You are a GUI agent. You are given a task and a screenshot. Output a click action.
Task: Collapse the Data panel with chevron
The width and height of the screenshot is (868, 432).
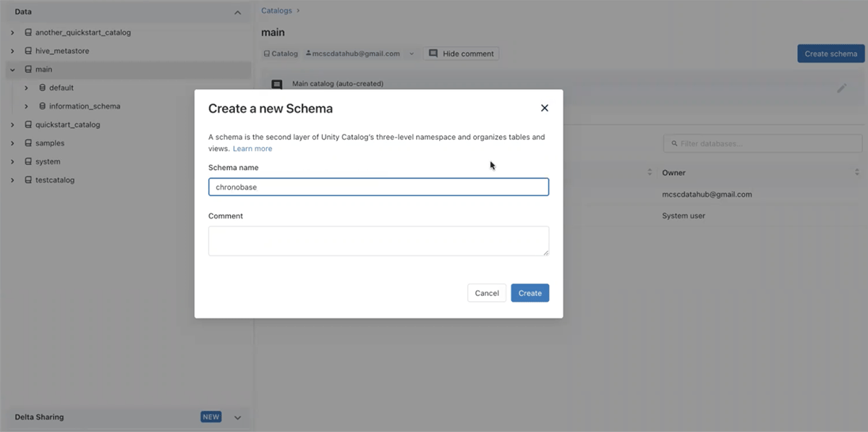click(x=237, y=12)
